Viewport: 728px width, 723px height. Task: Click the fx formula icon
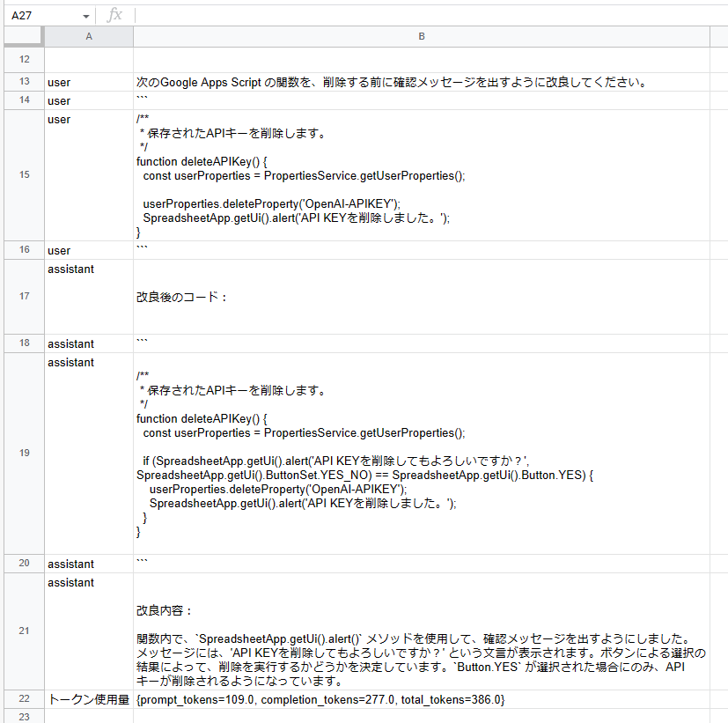(x=119, y=15)
